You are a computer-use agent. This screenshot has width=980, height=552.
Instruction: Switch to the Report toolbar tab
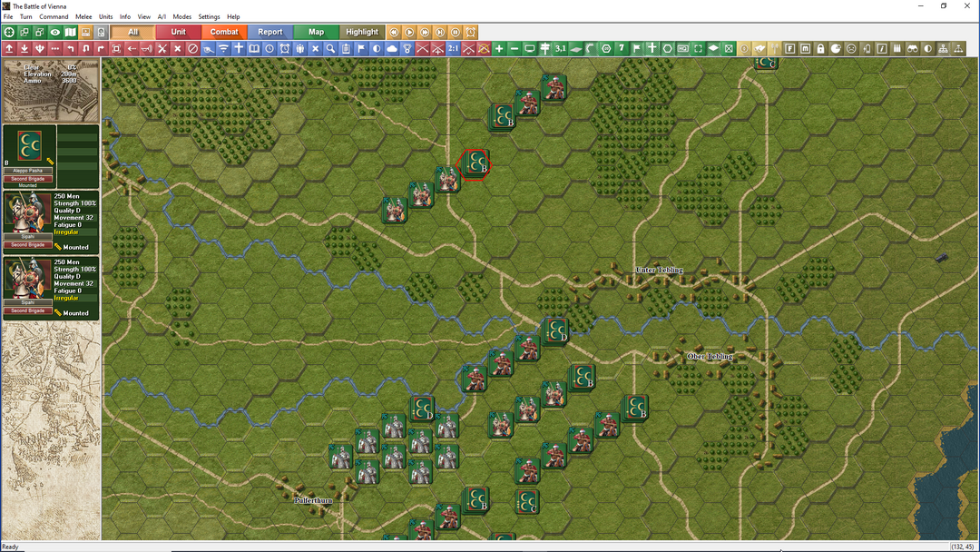point(270,32)
